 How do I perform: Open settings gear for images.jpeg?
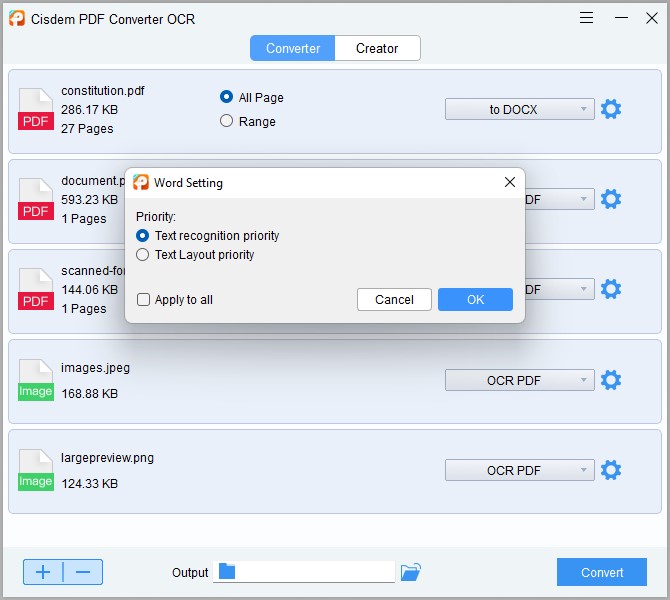[611, 380]
